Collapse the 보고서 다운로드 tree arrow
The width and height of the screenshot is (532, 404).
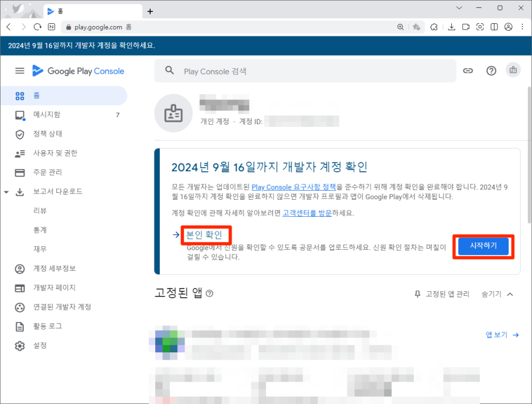pos(6,192)
